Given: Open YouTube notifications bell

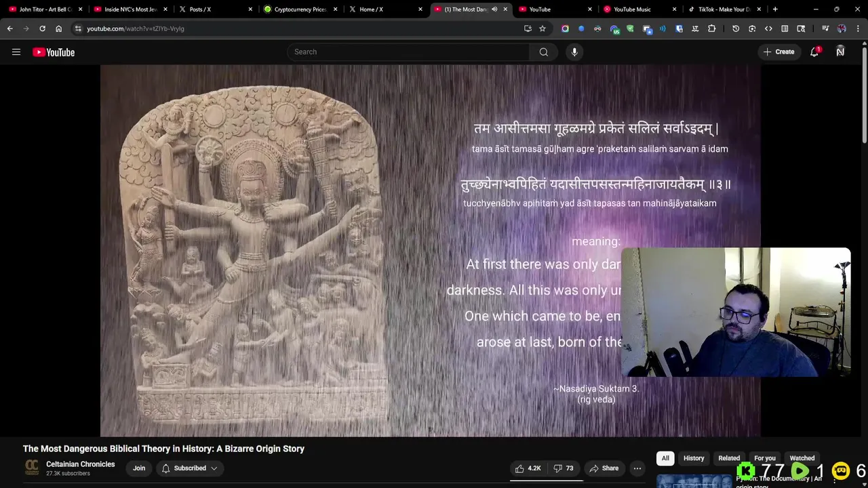Looking at the screenshot, I should (814, 52).
